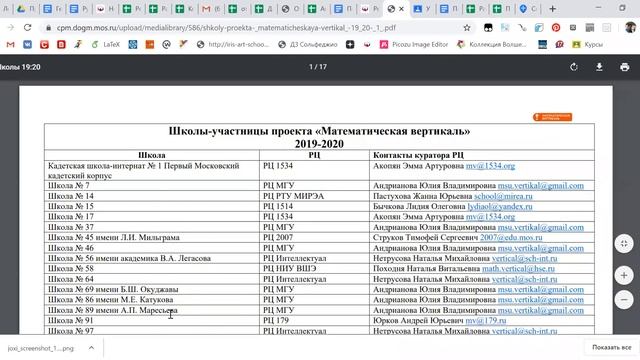Click Показать все downloads button
Viewport: 640px width, 360px height.
click(611, 347)
